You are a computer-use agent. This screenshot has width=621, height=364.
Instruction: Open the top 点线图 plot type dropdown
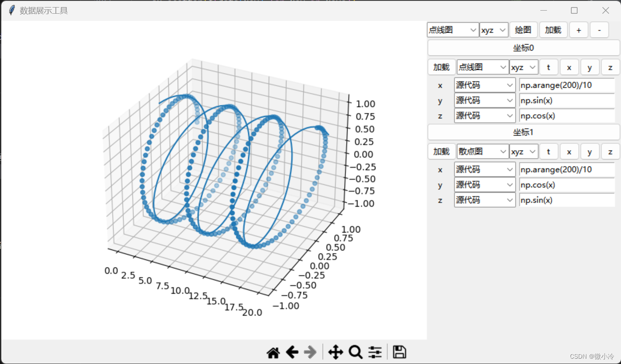(x=453, y=30)
